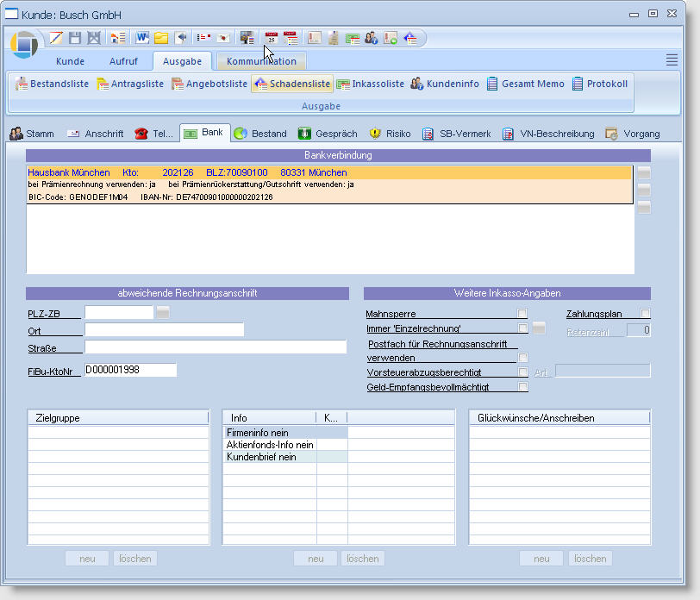
Task: Open the PLZ-ZB lookup button
Action: [x=163, y=312]
